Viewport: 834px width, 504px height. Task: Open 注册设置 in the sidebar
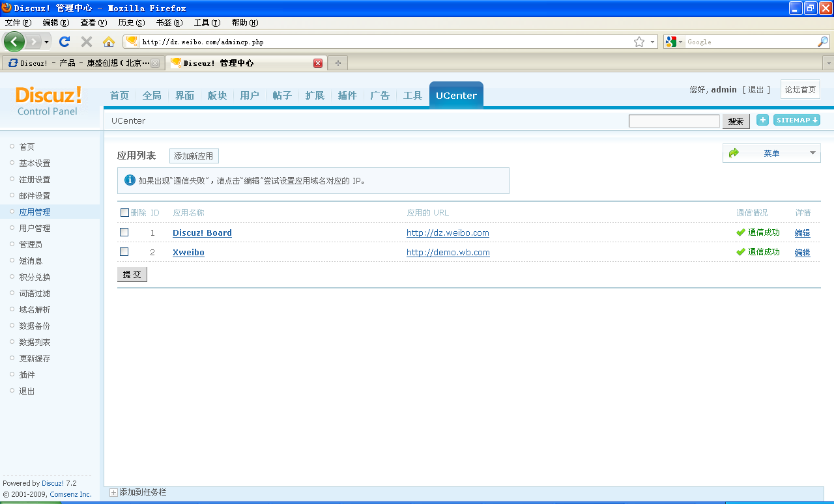35,180
